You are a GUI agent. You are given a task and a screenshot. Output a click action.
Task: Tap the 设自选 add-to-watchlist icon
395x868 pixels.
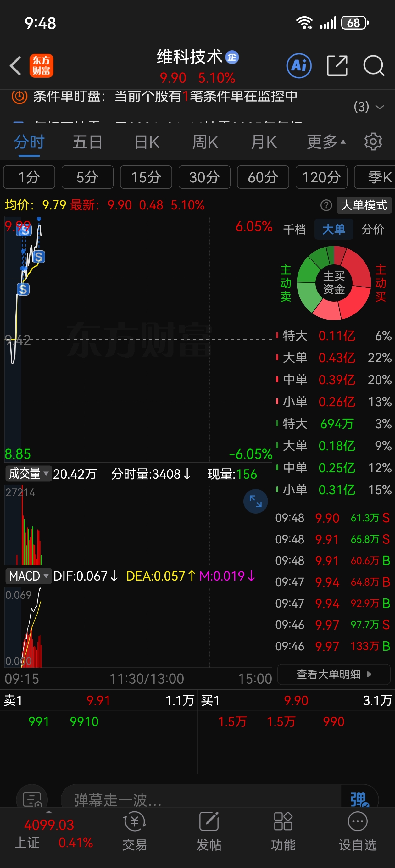[x=358, y=831]
